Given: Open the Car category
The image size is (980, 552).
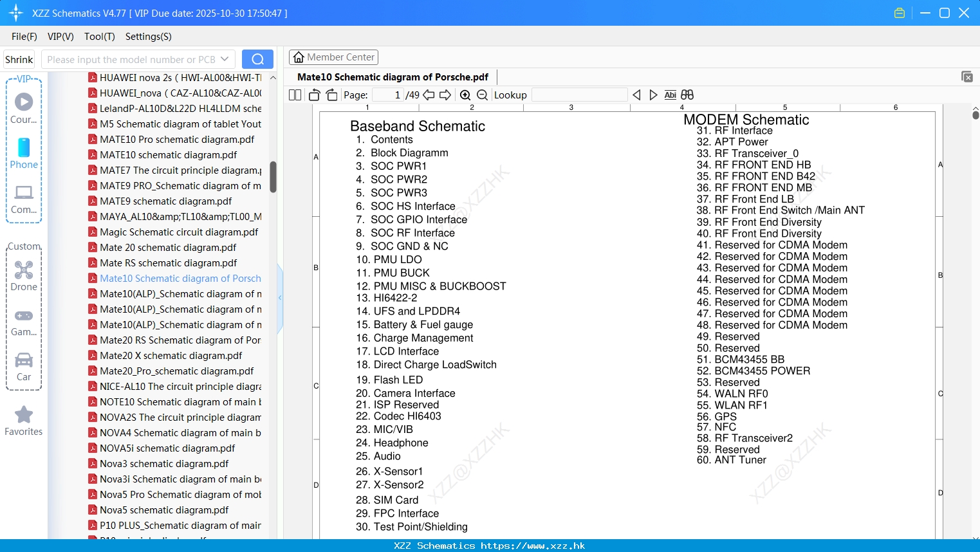Looking at the screenshot, I should pyautogui.click(x=24, y=367).
